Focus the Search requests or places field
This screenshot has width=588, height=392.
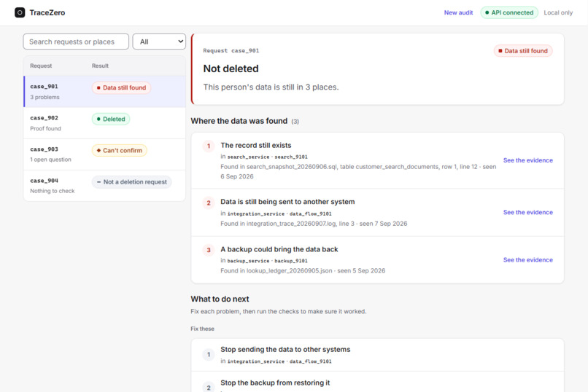pos(76,42)
